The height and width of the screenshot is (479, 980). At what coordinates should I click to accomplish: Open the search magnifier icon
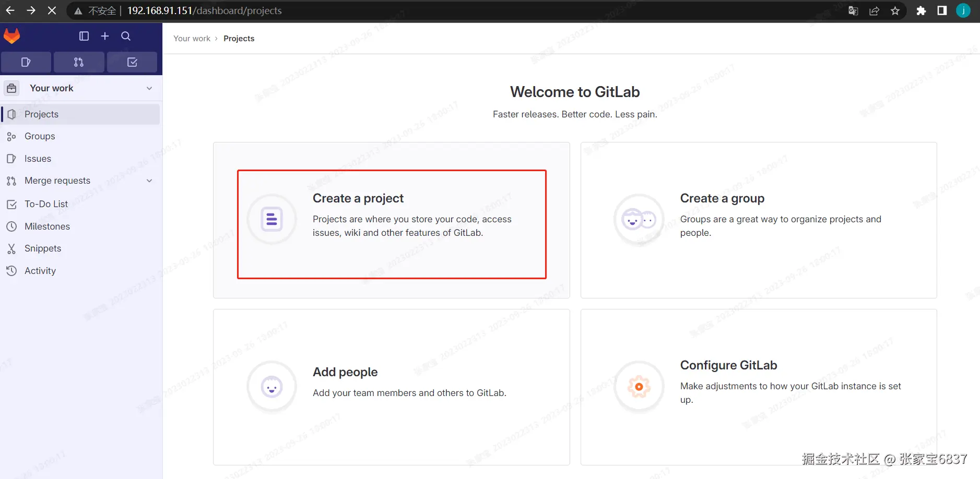click(x=126, y=36)
